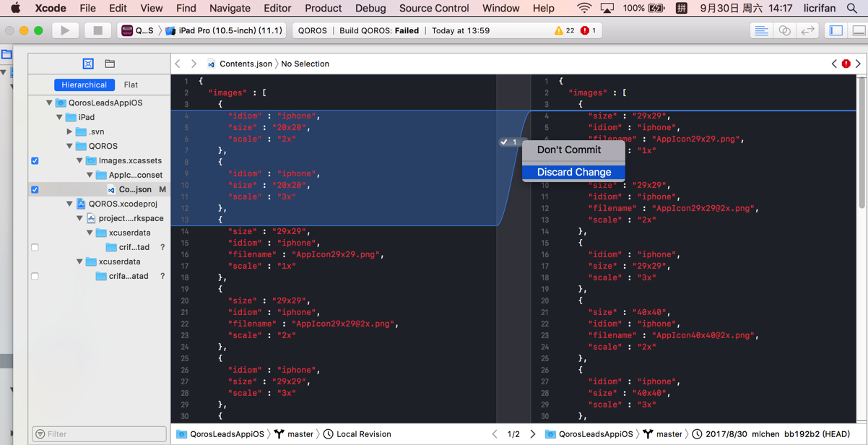Open the Debug menu
This screenshot has width=868, height=445.
pyautogui.click(x=370, y=8)
